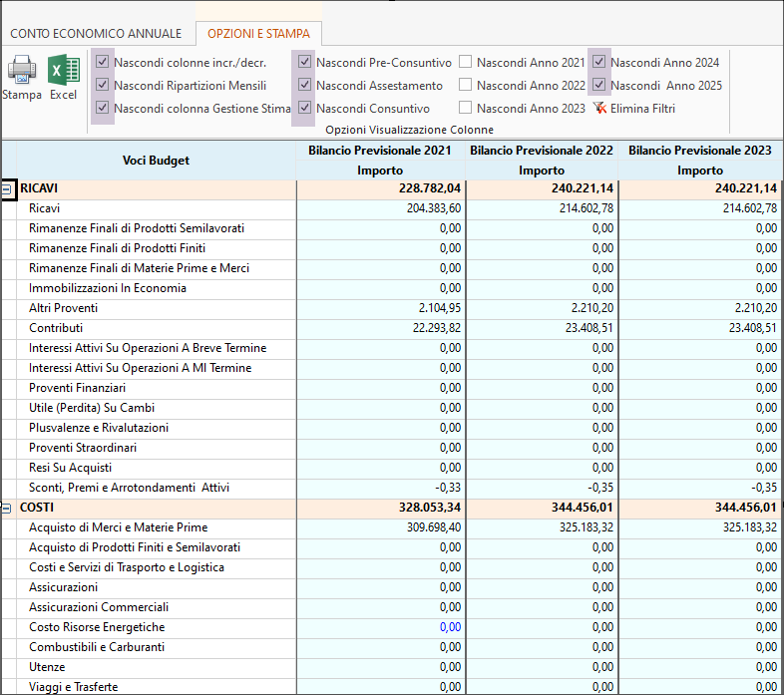Select Interessi Attivi Su Operazioni A Breve Termine
This screenshot has height=695, width=784.
tap(148, 348)
